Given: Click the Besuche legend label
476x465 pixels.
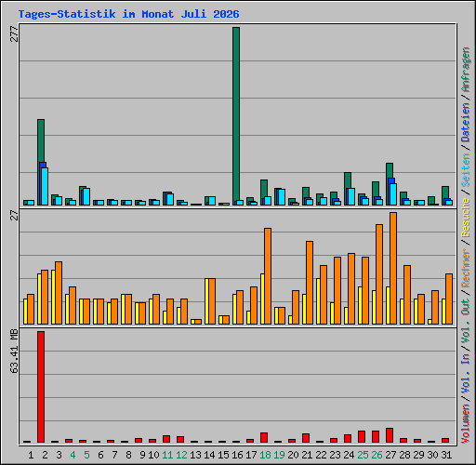Looking at the screenshot, I should pyautogui.click(x=466, y=218).
